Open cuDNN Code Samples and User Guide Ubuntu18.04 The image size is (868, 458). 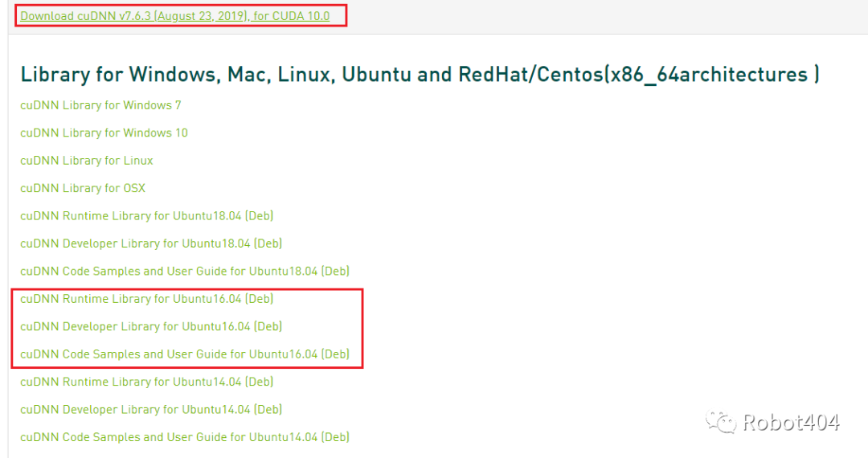[185, 271]
